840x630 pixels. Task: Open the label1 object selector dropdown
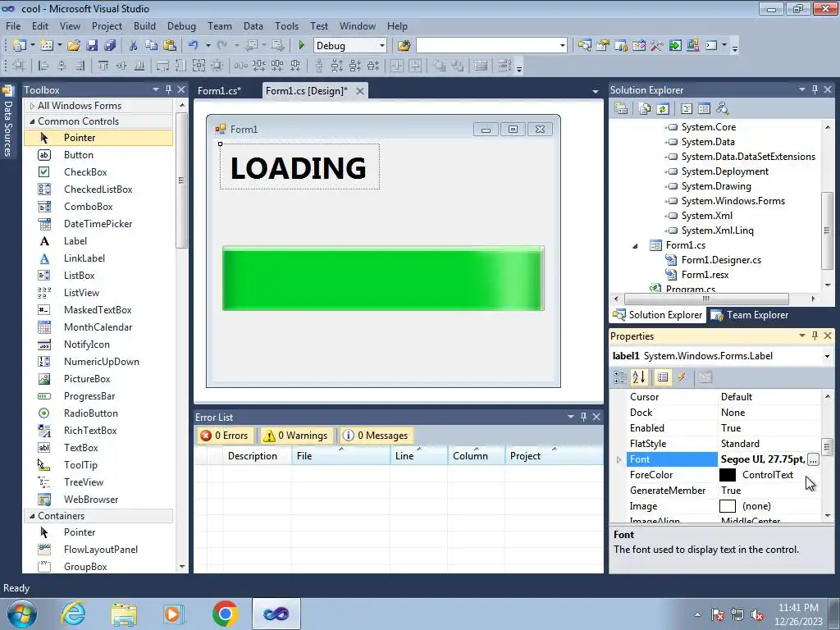[x=827, y=356]
